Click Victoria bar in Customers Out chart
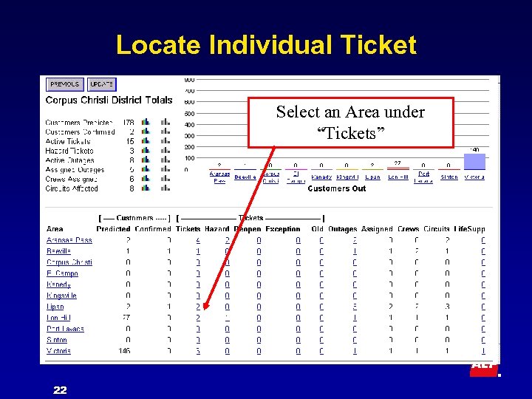The image size is (532, 399). (474, 162)
